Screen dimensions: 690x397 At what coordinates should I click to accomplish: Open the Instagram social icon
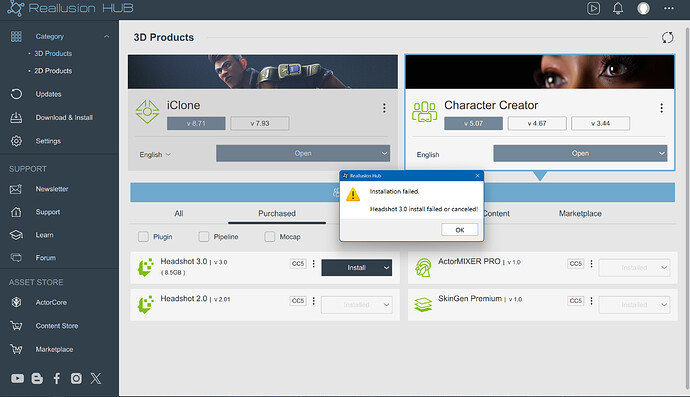(x=76, y=378)
